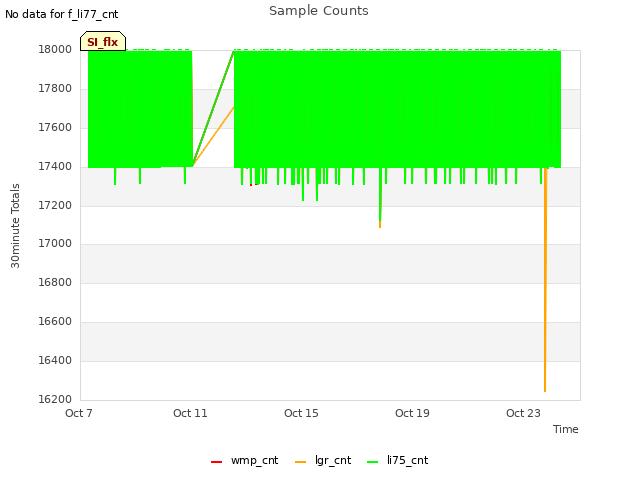Click the Oct 7 x-axis label
This screenshot has height=480, width=640.
[79, 413]
